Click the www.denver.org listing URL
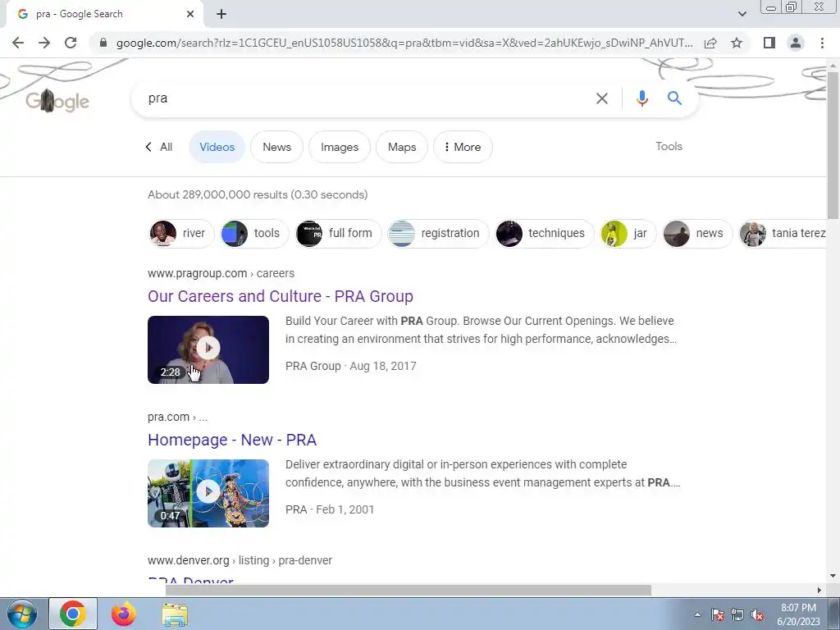The height and width of the screenshot is (630, 840). tap(240, 560)
